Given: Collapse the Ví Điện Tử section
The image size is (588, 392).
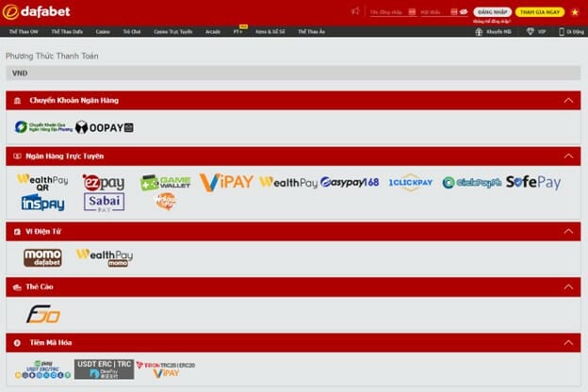Looking at the screenshot, I should point(568,232).
